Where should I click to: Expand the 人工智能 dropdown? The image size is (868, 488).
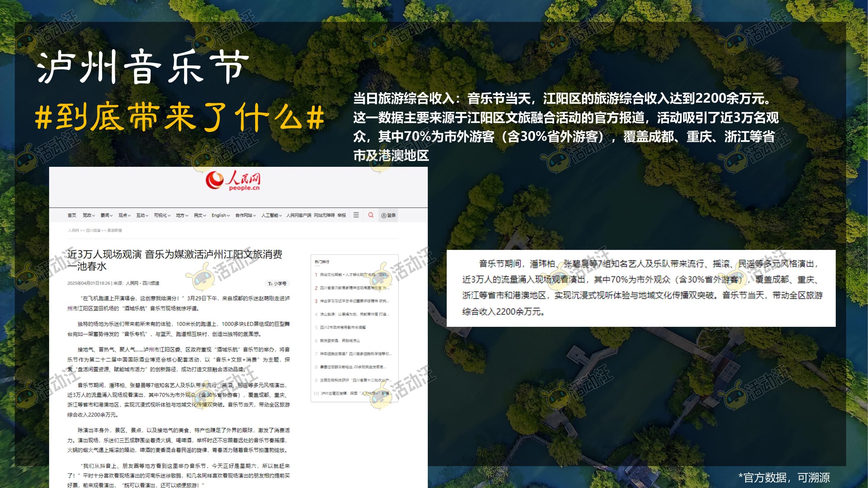pos(271,215)
